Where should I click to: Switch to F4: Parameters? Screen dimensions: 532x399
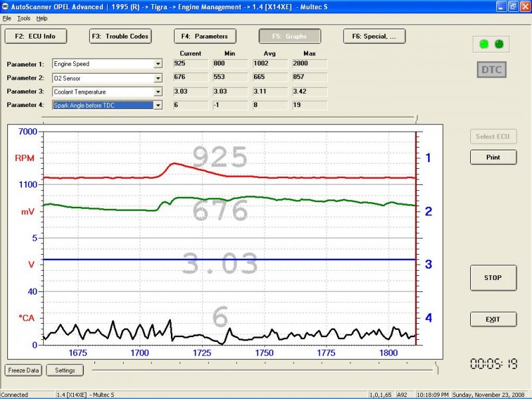[205, 37]
